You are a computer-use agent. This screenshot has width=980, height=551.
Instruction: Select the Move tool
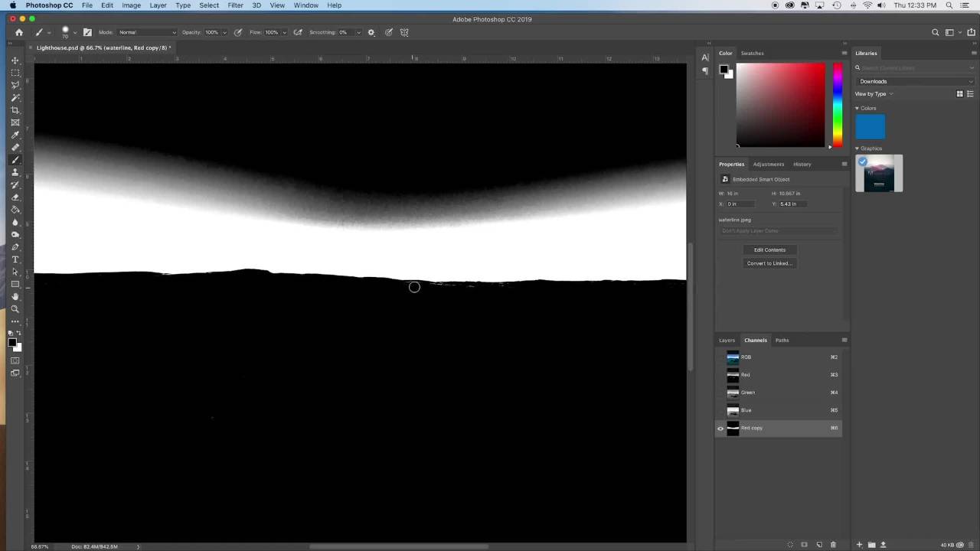pyautogui.click(x=15, y=60)
